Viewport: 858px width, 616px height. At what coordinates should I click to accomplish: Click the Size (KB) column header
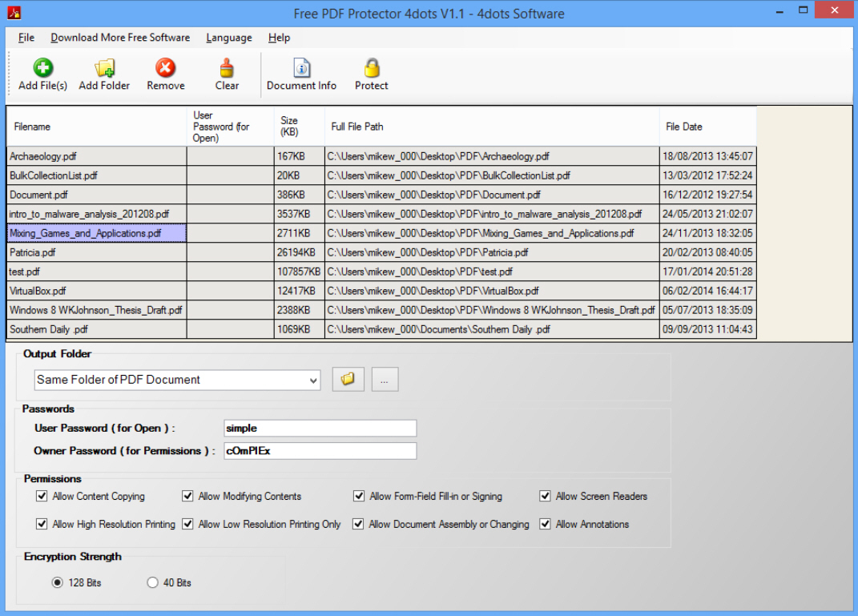coord(300,127)
